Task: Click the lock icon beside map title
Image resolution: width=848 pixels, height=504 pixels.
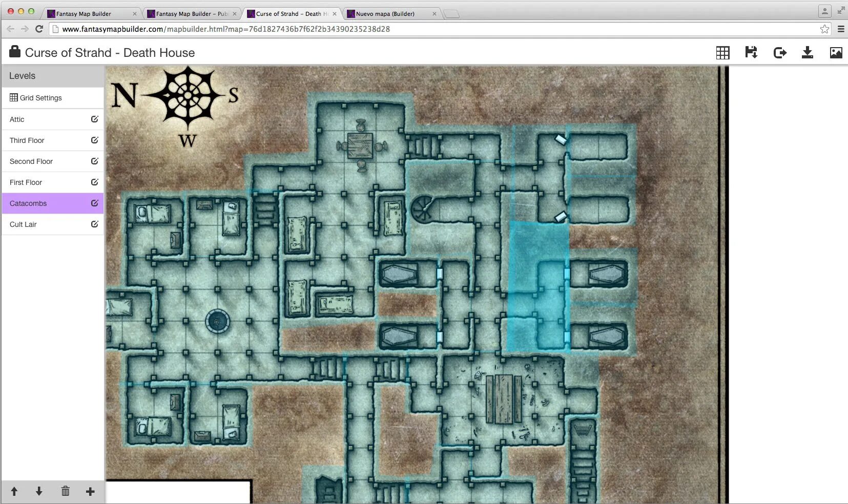Action: 15,51
